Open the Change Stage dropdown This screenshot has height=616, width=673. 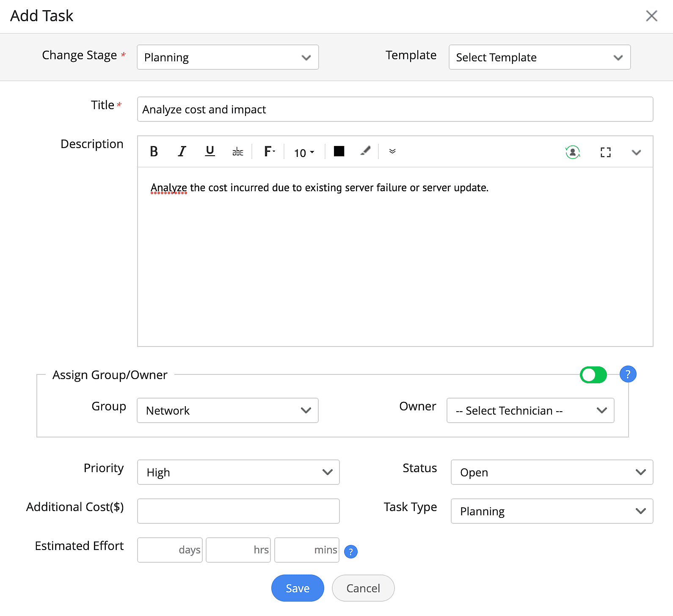[x=228, y=58]
